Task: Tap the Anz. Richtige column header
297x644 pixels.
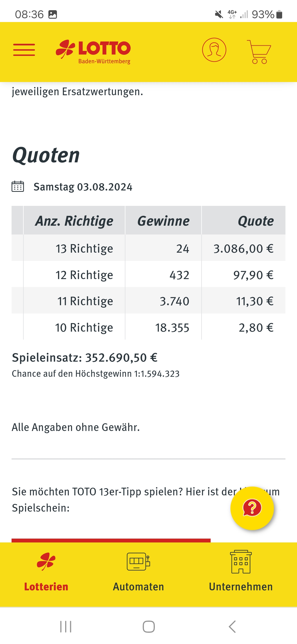Action: click(x=74, y=221)
